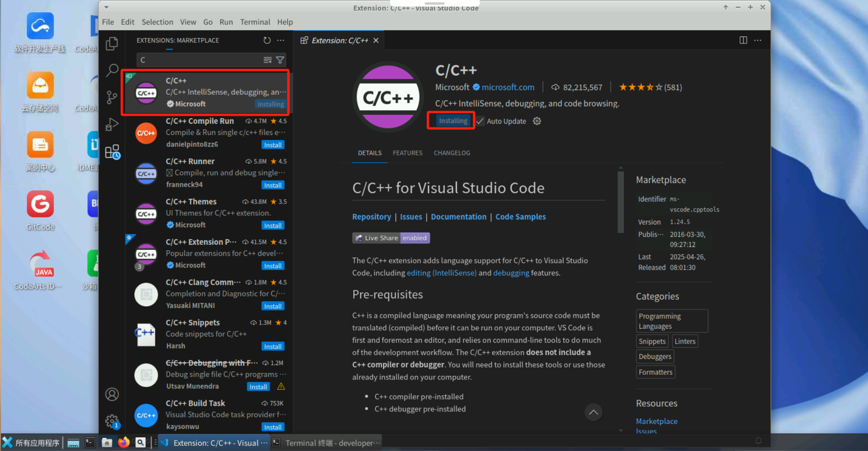
Task: Open the Explorer view in activity bar
Action: coord(112,43)
